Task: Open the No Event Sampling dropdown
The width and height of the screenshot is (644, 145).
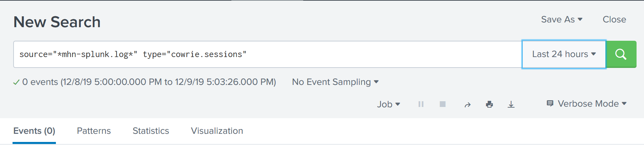Action: [x=335, y=82]
